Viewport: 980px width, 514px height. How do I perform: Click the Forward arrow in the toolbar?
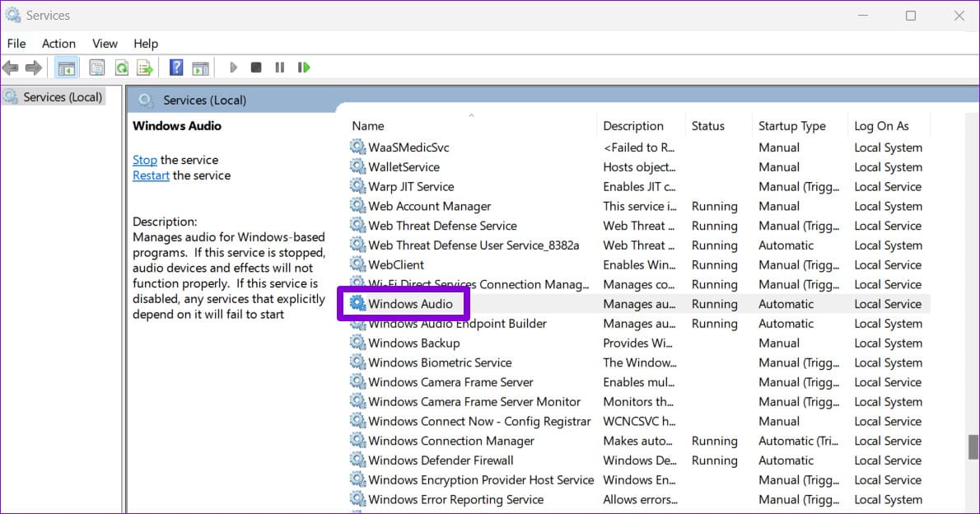pyautogui.click(x=34, y=68)
